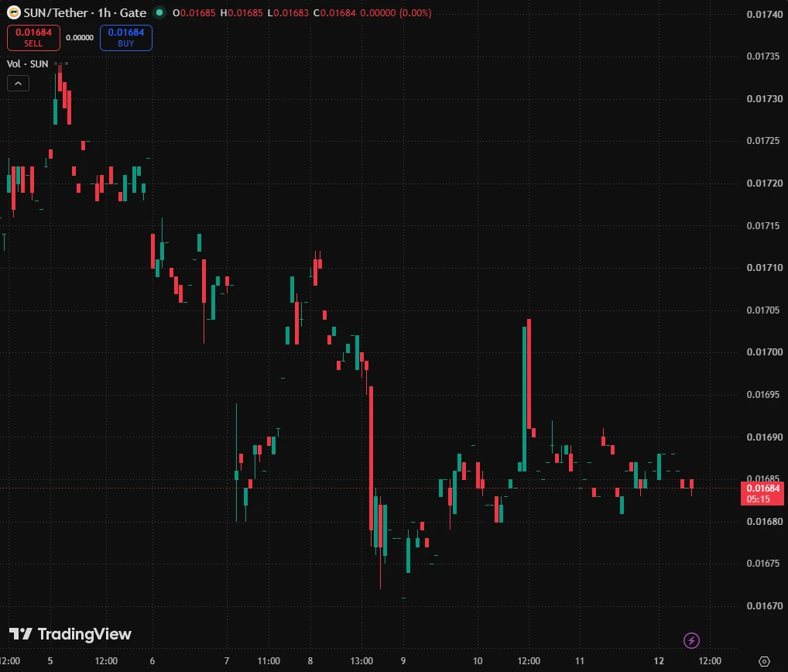Select the Vol · SUN indicator label

click(28, 63)
